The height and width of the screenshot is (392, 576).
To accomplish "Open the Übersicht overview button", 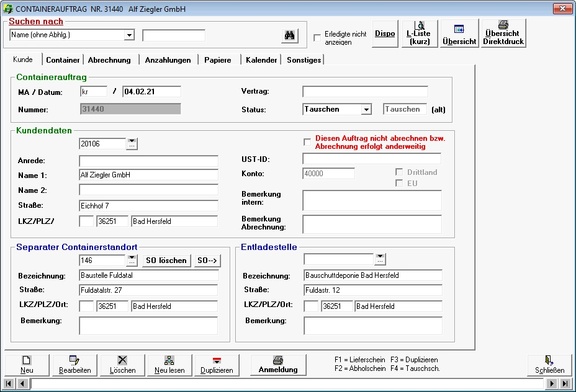I will 459,33.
